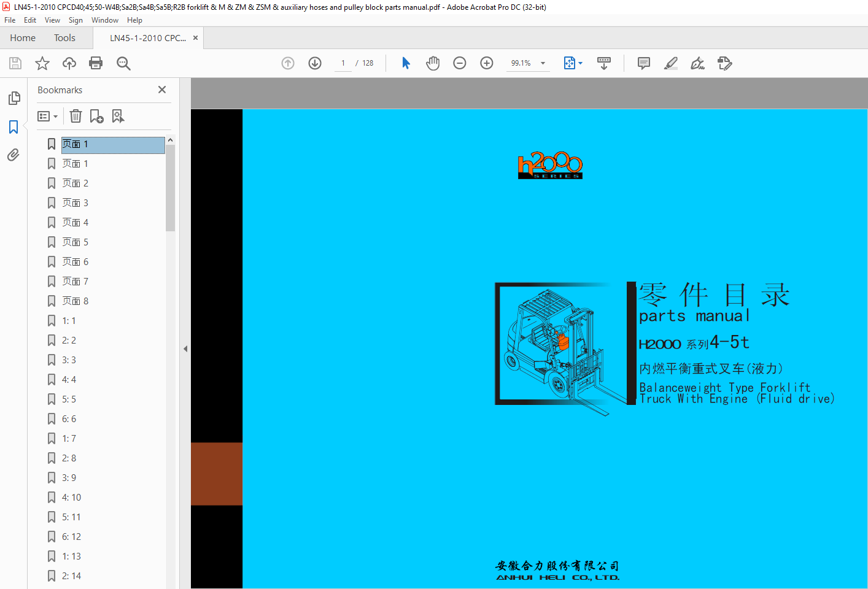The width and height of the screenshot is (868, 589).
Task: Zoom out with the minus button
Action: pyautogui.click(x=460, y=63)
